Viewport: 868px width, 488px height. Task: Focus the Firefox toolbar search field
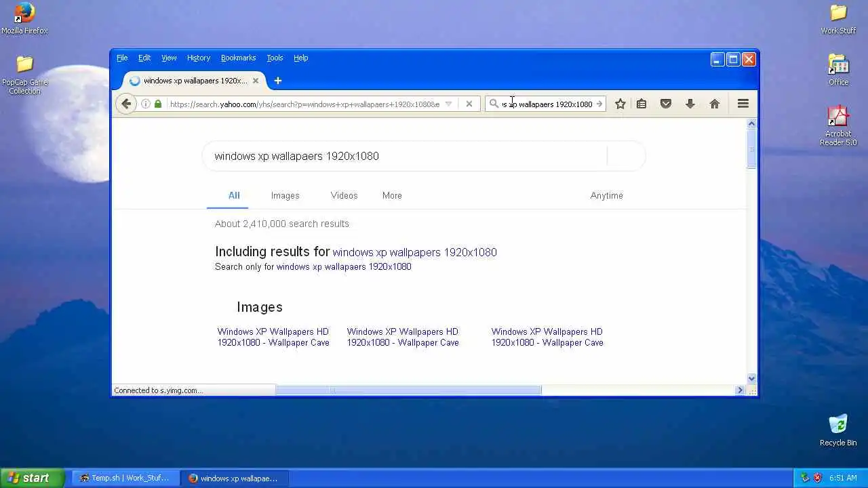pos(547,104)
